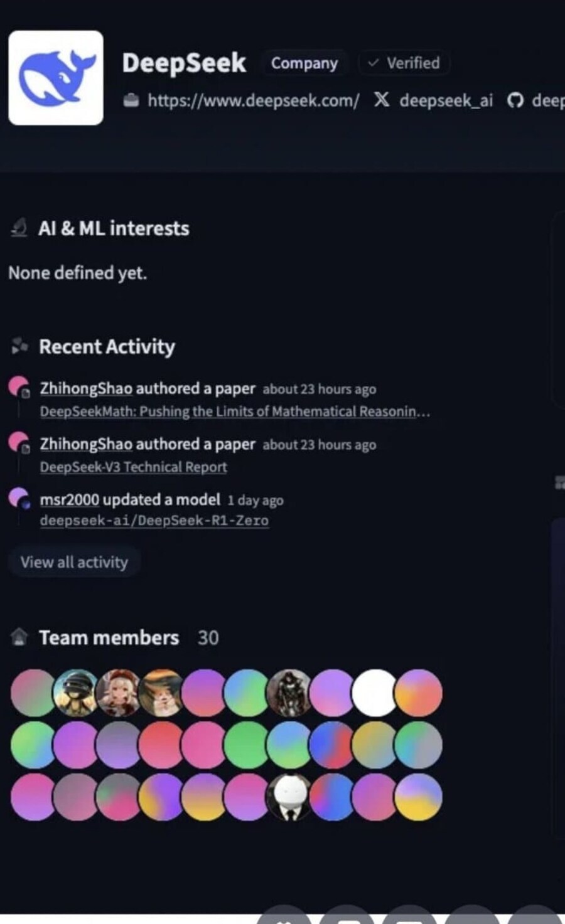Select the white-faced suited figure team avatar
Viewport: 565px width, 924px height.
289,797
